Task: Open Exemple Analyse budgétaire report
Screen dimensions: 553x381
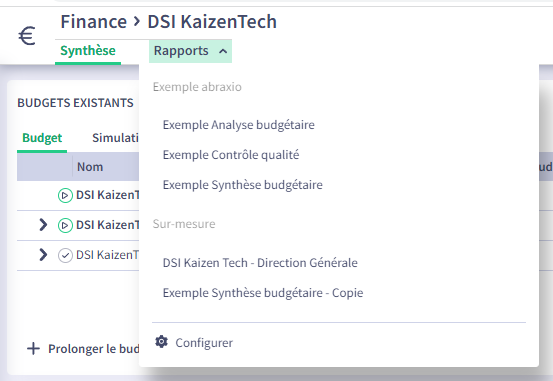Action: point(239,125)
